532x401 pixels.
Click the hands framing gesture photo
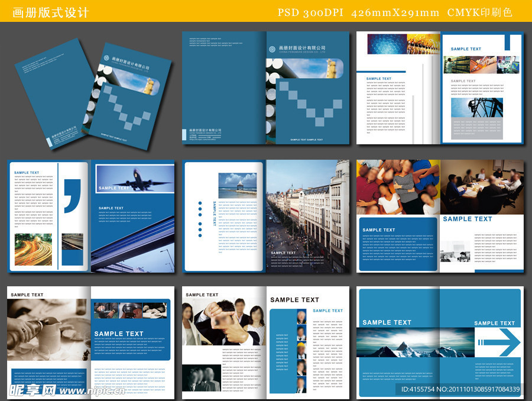pos(223,322)
